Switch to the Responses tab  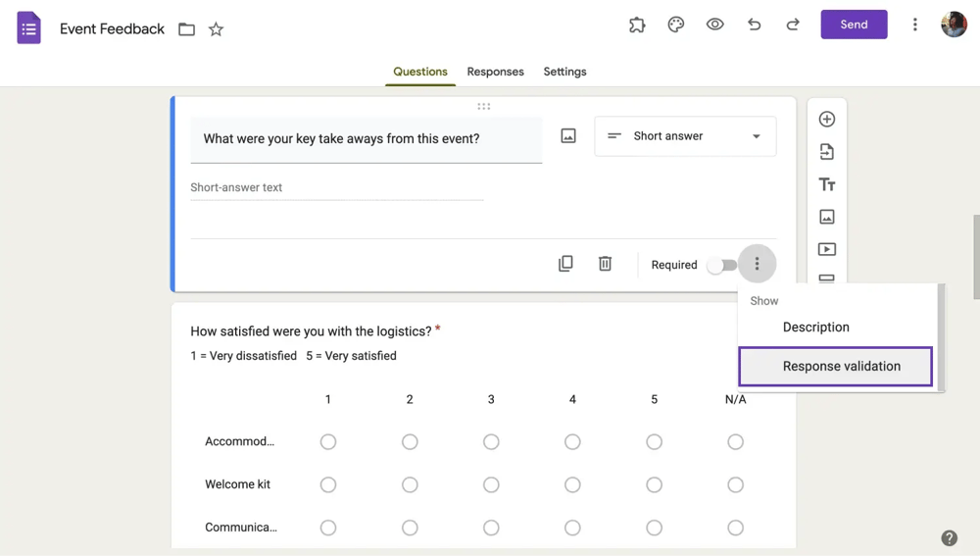[x=495, y=72]
